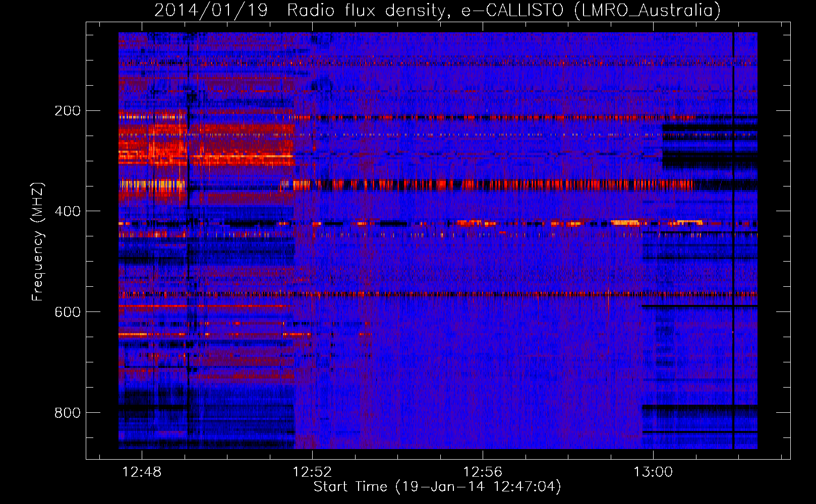Click the plot title text at top
The height and width of the screenshot is (504, 816).
pos(437,10)
